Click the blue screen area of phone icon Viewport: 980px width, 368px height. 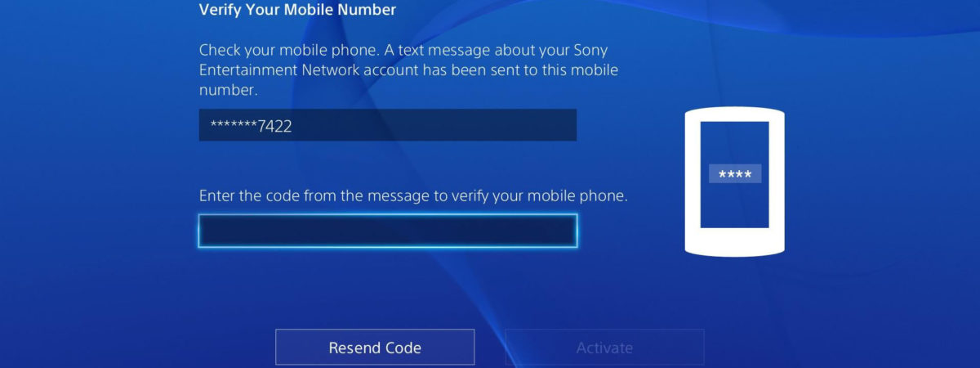coord(735,173)
